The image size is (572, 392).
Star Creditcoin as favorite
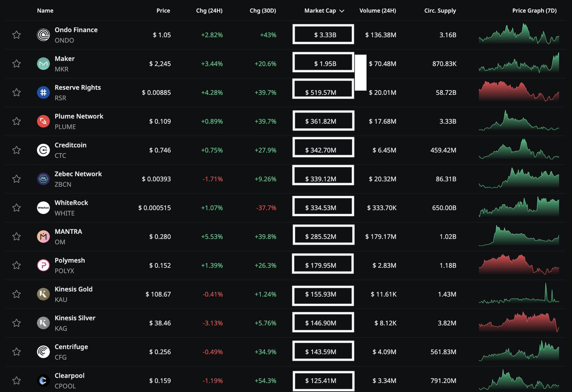(x=16, y=150)
